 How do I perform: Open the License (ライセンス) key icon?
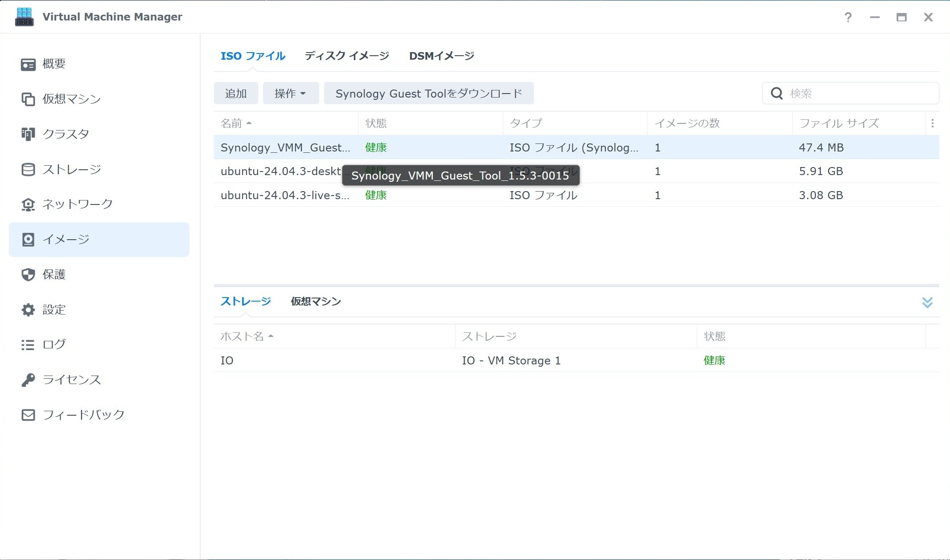[x=28, y=380]
